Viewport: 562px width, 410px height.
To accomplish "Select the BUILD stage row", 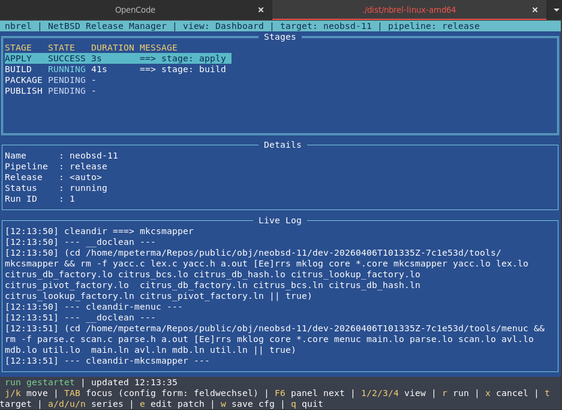I will pos(115,69).
